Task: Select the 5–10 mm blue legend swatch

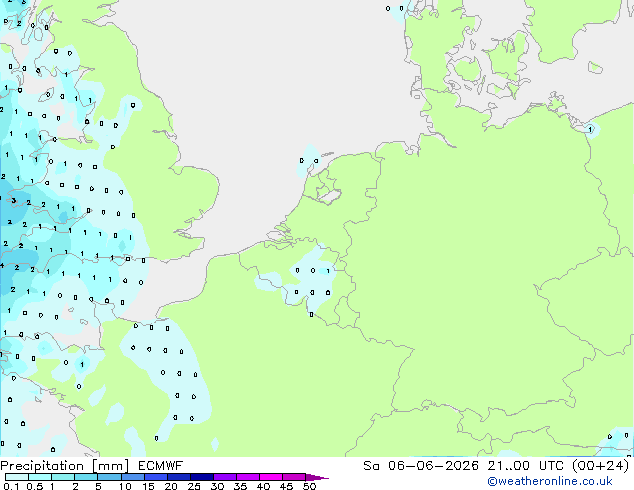Action: click(x=109, y=477)
